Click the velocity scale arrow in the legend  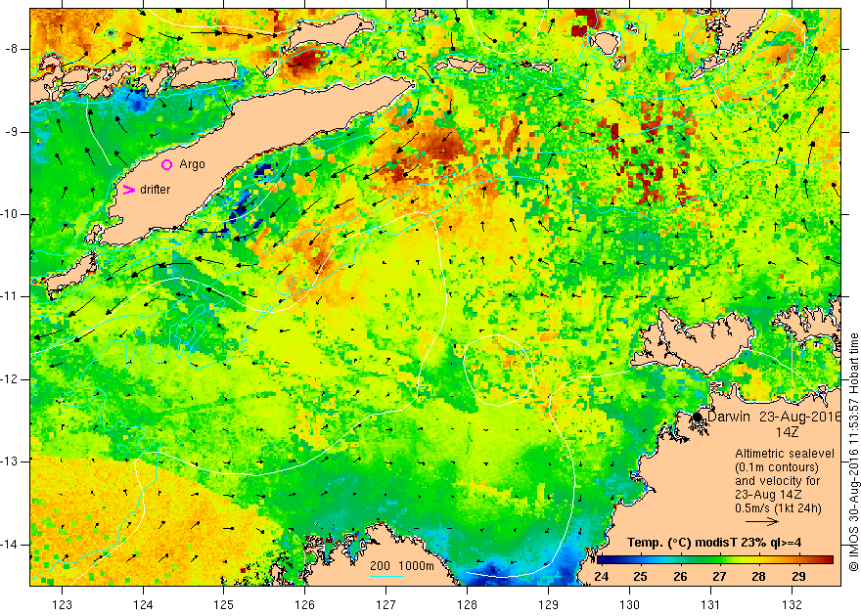[x=762, y=522]
